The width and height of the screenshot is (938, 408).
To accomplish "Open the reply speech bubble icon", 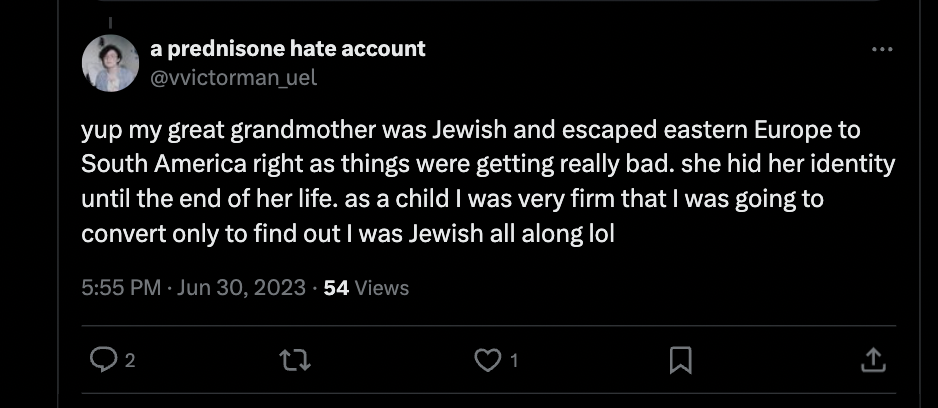I will 103,360.
